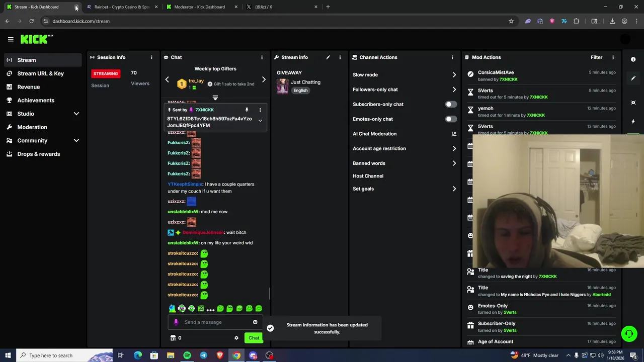
Task: Click the Just Chatting category thumbnail
Action: point(282,86)
